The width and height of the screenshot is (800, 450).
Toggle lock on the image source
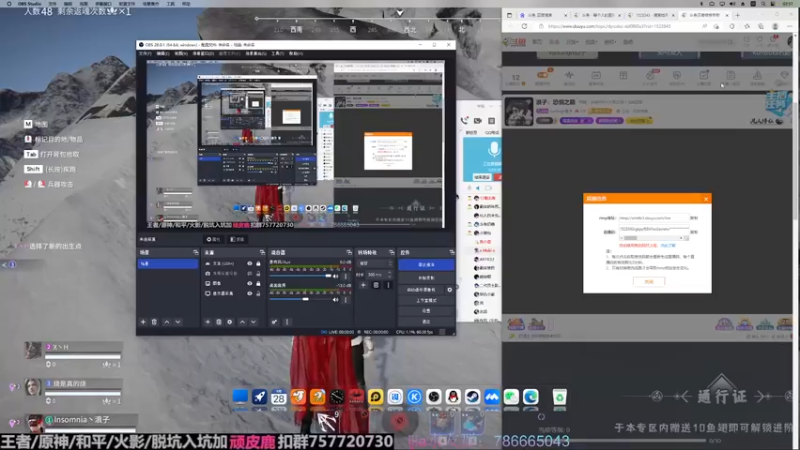[x=258, y=283]
